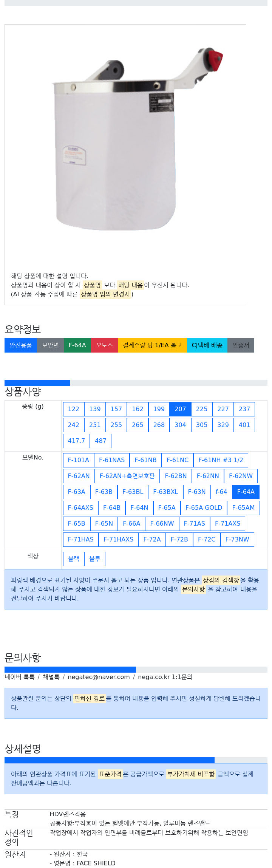272x868 pixels.
Task: Pick model F-101A
Action: point(78,460)
